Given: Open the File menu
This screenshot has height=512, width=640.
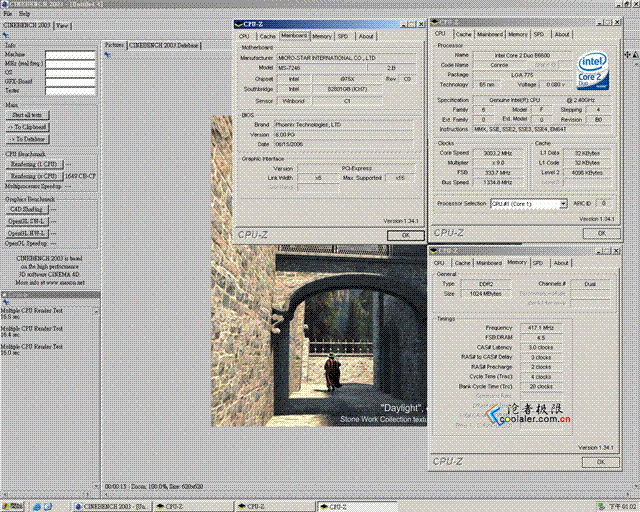Looking at the screenshot, I should (x=8, y=14).
